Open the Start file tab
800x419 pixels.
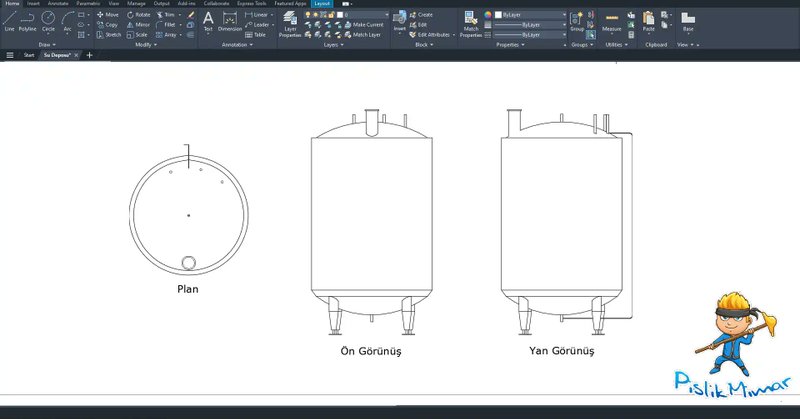pos(29,55)
